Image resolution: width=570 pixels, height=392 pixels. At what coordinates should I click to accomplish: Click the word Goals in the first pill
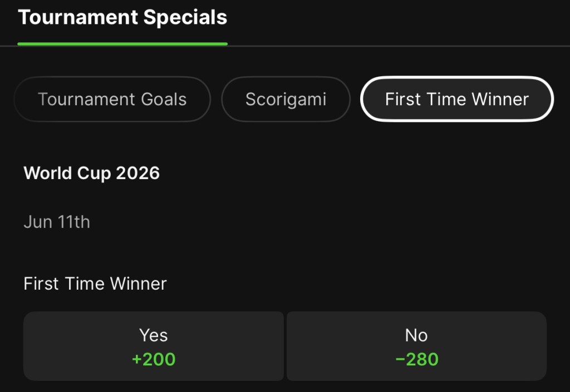coord(164,99)
